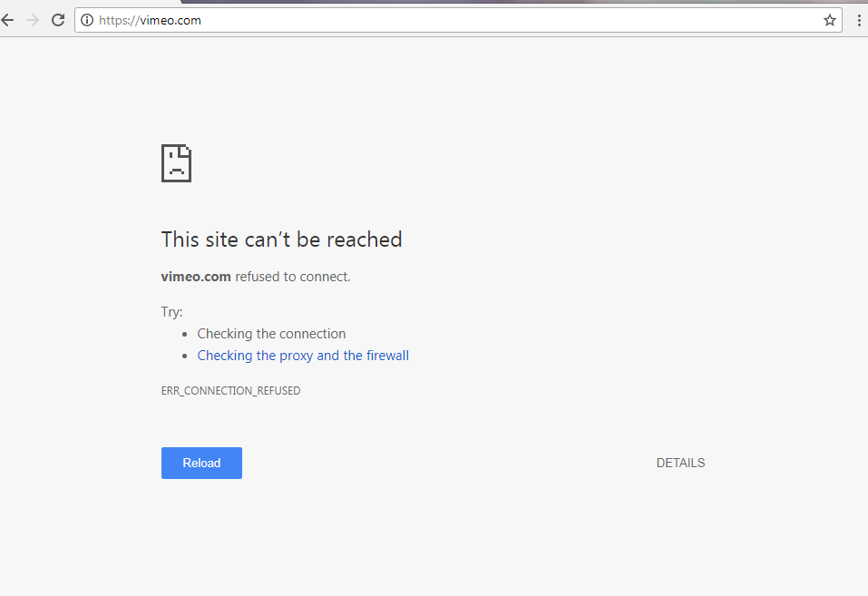Screen dimensions: 868x596
Task: Reload the page with the toolbar refresh icon
Action: (58, 21)
